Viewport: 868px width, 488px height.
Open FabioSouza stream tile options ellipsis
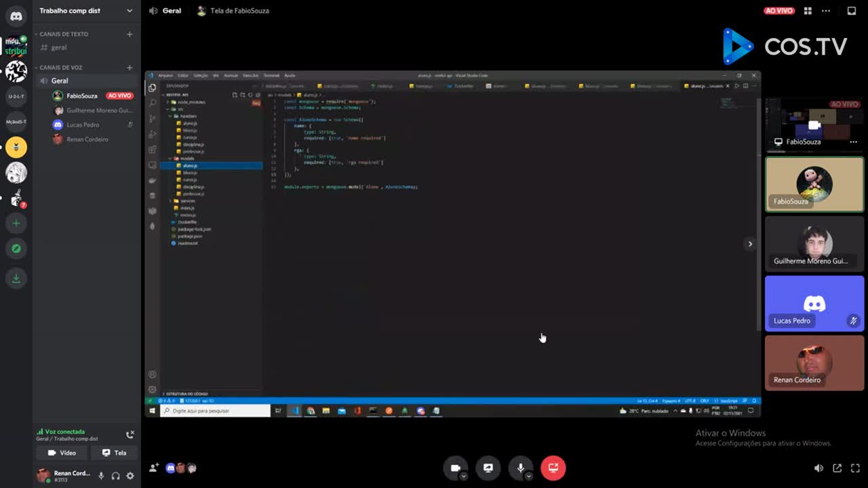[853, 142]
